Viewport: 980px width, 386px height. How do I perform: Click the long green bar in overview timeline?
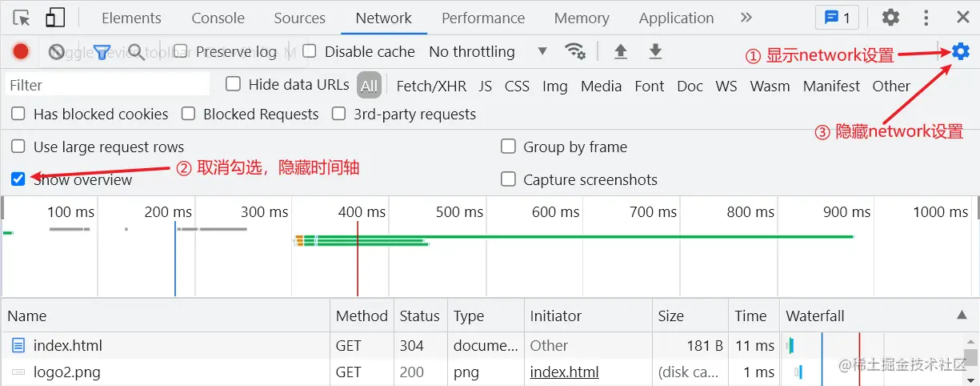click(584, 236)
